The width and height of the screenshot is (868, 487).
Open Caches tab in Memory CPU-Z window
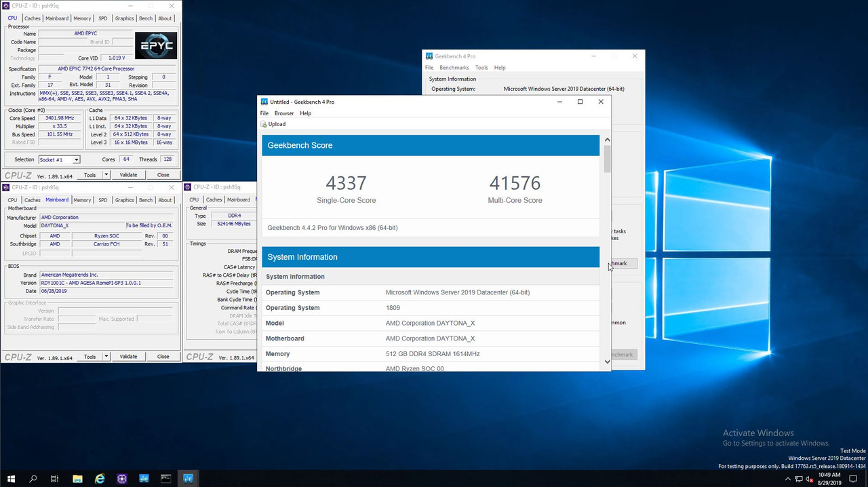pyautogui.click(x=214, y=199)
